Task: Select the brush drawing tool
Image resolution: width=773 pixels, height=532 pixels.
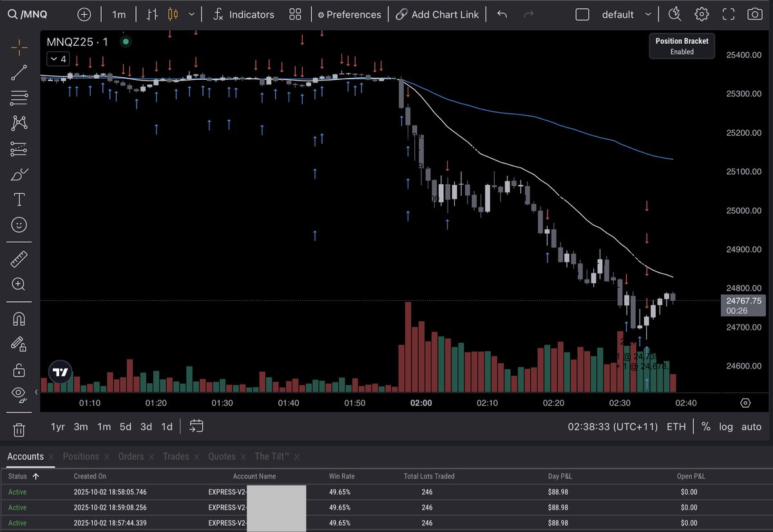Action: (x=19, y=174)
